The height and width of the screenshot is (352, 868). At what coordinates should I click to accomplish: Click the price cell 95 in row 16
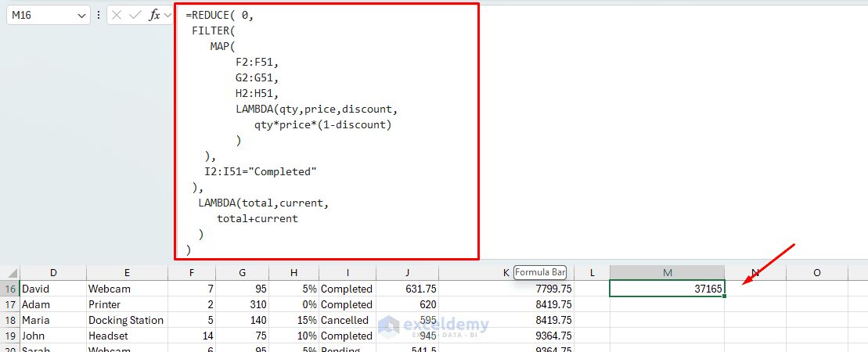pyautogui.click(x=243, y=289)
